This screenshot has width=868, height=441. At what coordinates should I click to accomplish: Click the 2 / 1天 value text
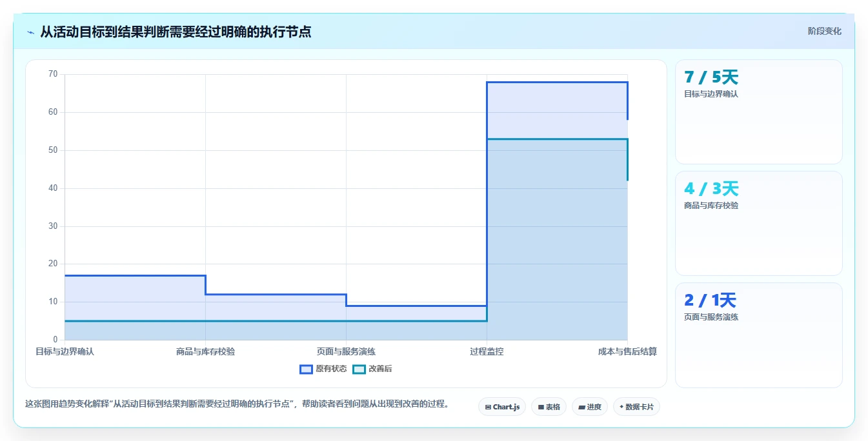coord(710,300)
